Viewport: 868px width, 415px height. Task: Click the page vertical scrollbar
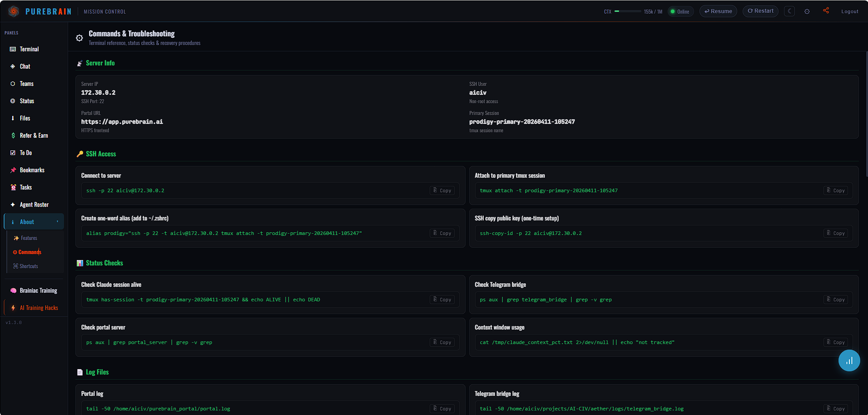click(x=867, y=114)
